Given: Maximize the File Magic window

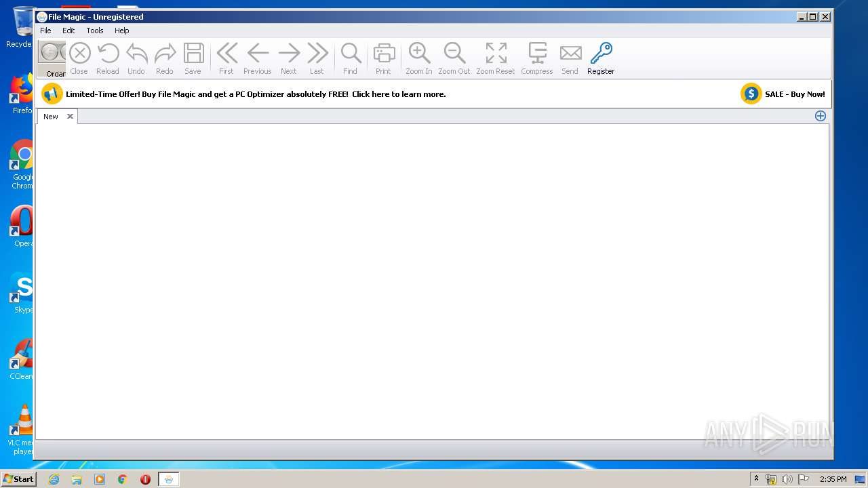Looking at the screenshot, I should [813, 17].
